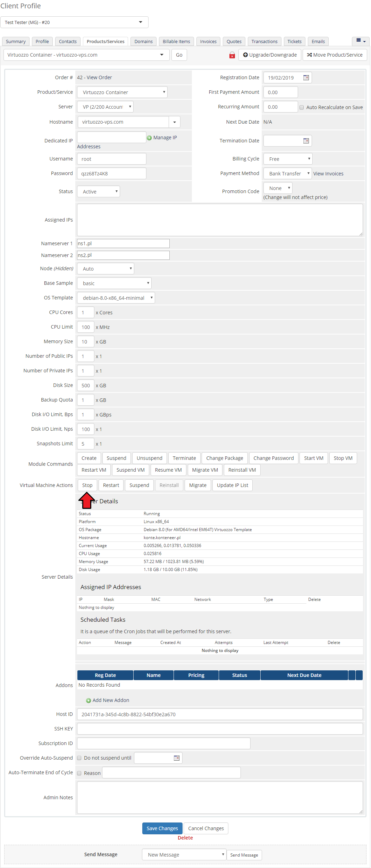Image resolution: width=371 pixels, height=868 pixels.
Task: Expand the Billing Cycle dropdown
Action: tap(288, 159)
